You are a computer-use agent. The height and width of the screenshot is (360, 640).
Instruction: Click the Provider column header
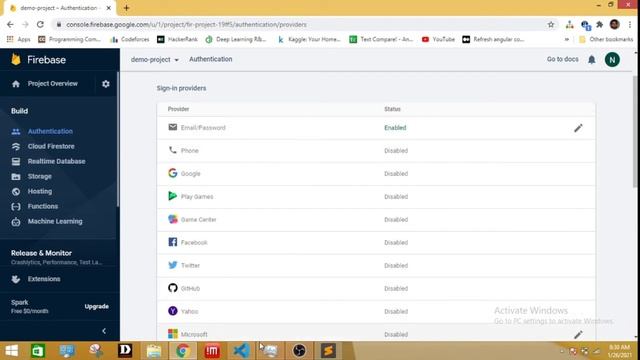[x=178, y=109]
